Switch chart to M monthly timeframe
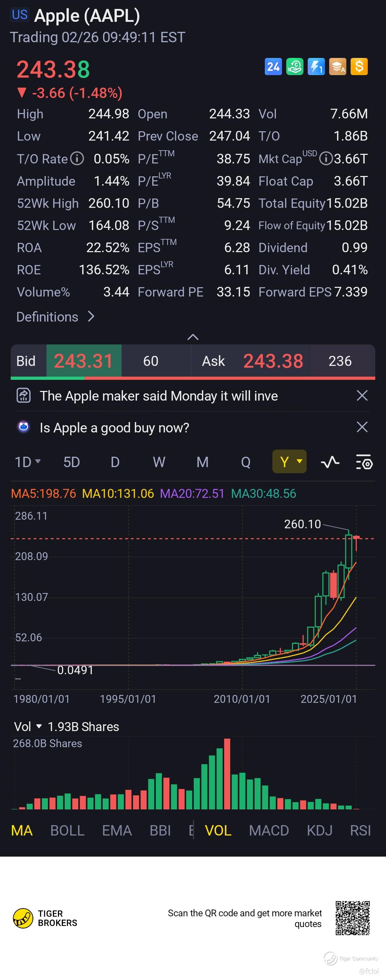The height and width of the screenshot is (980, 386). pos(202,462)
